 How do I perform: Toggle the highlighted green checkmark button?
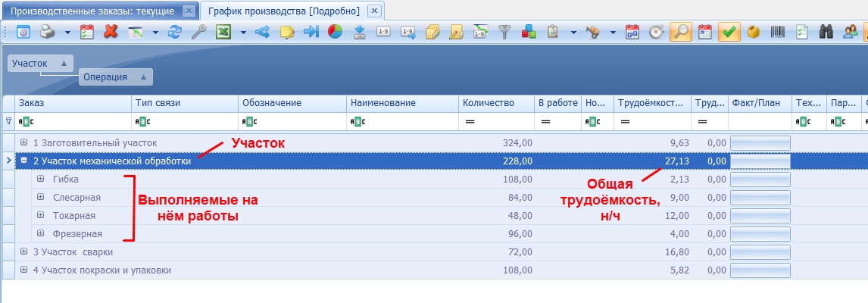pos(729,32)
